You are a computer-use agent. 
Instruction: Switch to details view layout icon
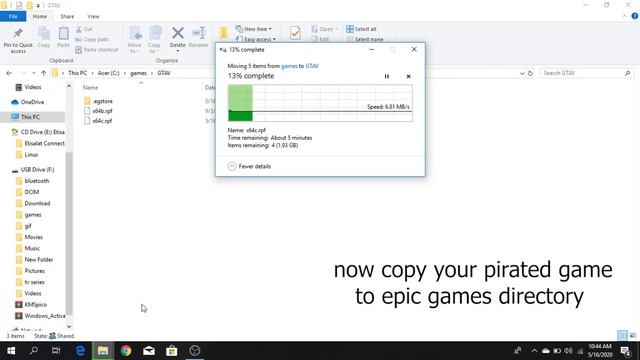click(622, 335)
